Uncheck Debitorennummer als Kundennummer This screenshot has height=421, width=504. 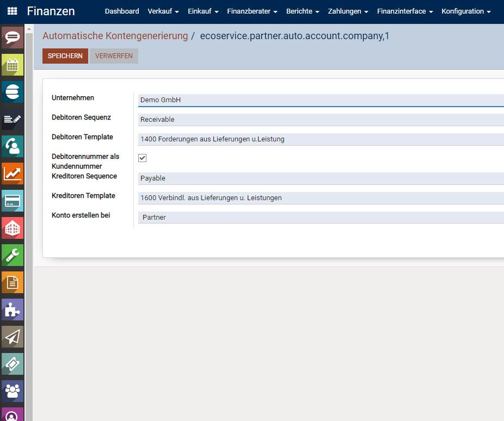coord(142,158)
